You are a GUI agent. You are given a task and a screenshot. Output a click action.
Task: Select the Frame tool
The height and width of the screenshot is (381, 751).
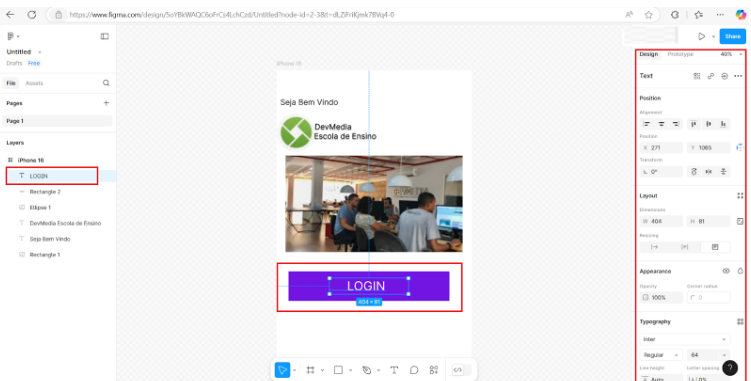(x=310, y=369)
